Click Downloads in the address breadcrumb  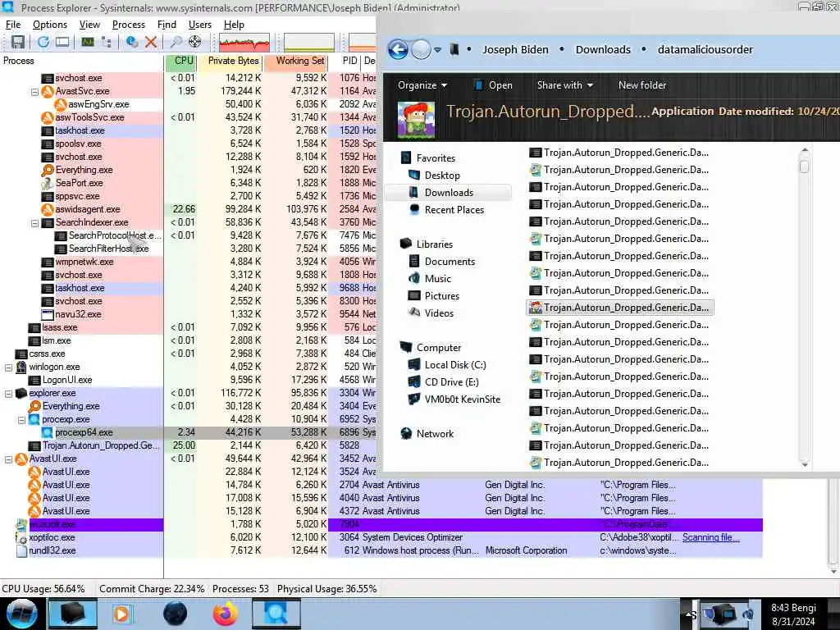pos(603,49)
